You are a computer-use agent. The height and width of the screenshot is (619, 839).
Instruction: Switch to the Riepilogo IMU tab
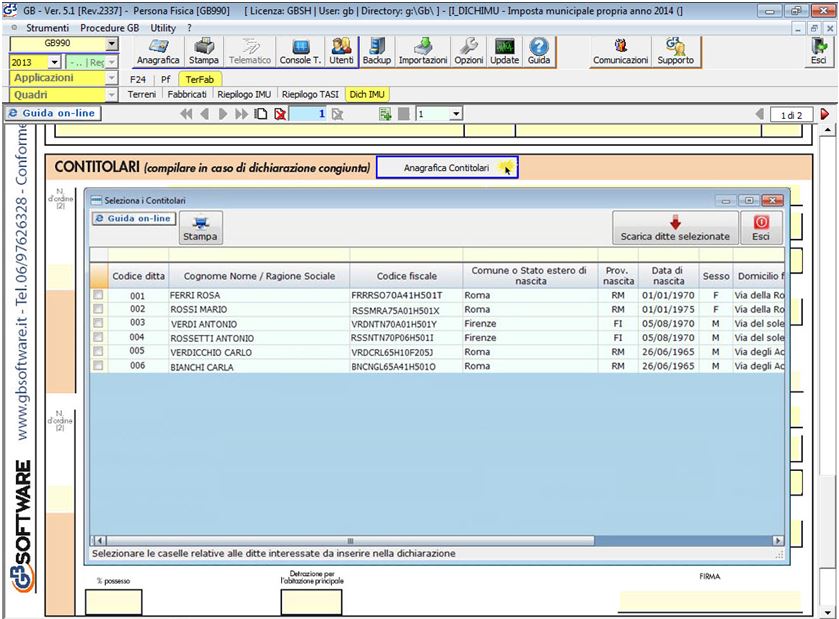244,95
